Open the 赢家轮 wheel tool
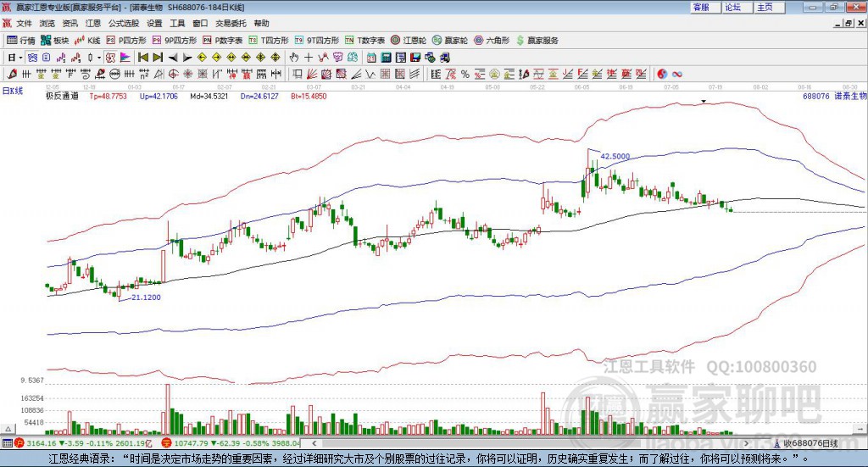The image size is (868, 467). (x=450, y=41)
